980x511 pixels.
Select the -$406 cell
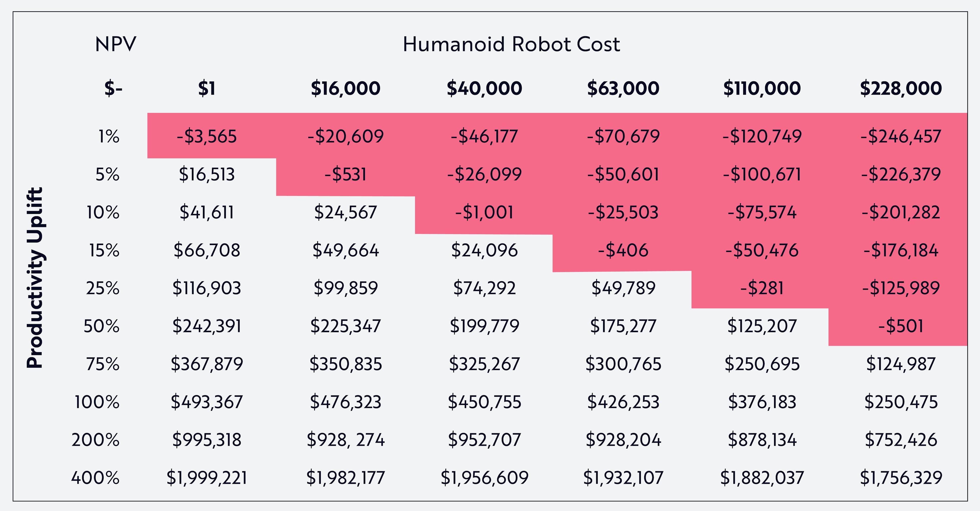[623, 250]
